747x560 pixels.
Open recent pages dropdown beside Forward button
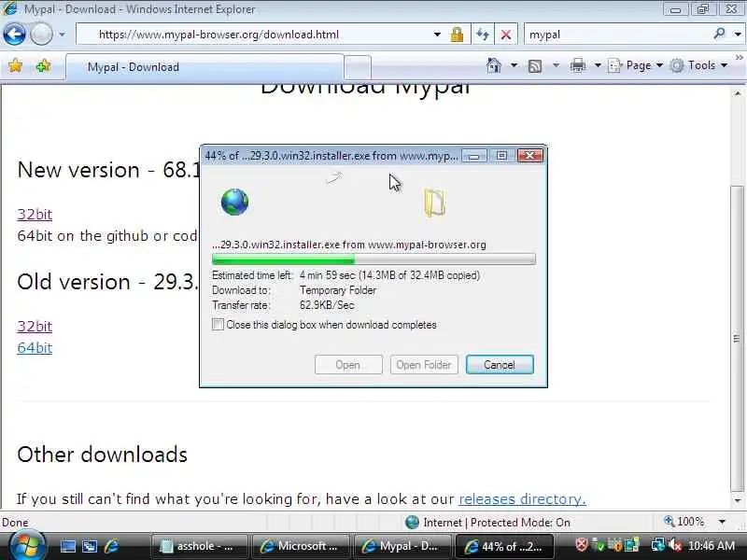point(62,35)
